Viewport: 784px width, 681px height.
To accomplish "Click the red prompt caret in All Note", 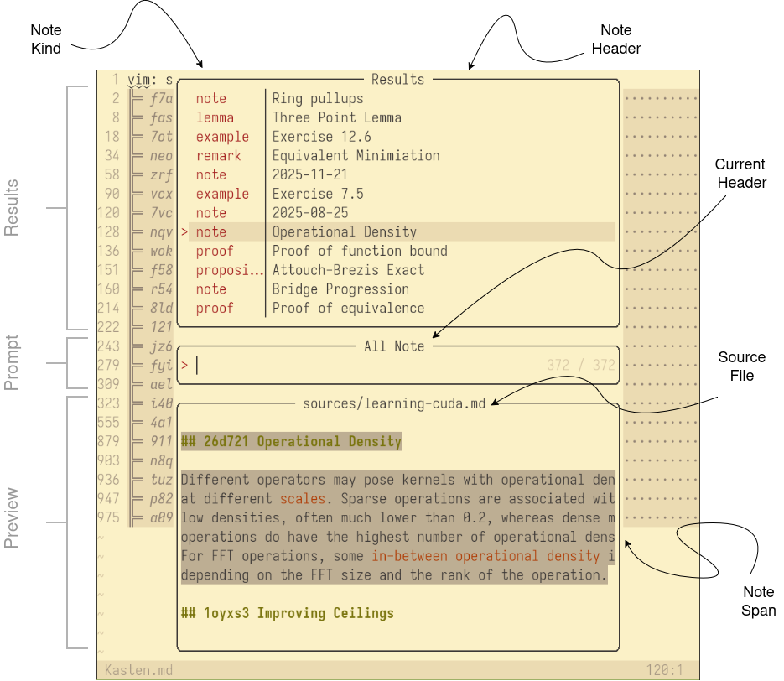I will 184,365.
